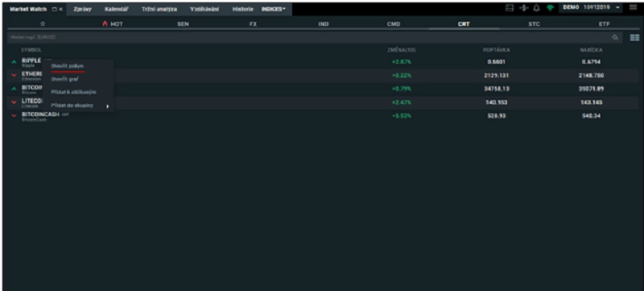Open the Zprávy tab
The image size is (644, 291).
pyautogui.click(x=82, y=9)
